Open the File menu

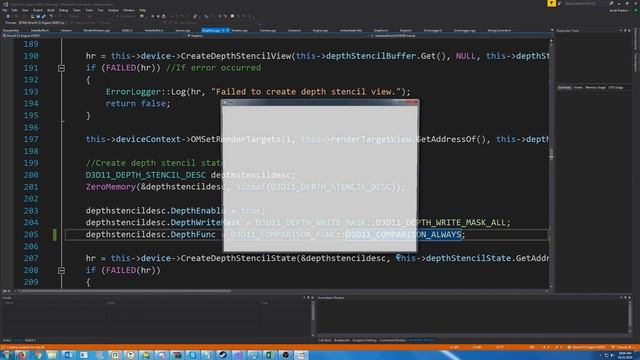pos(5,10)
